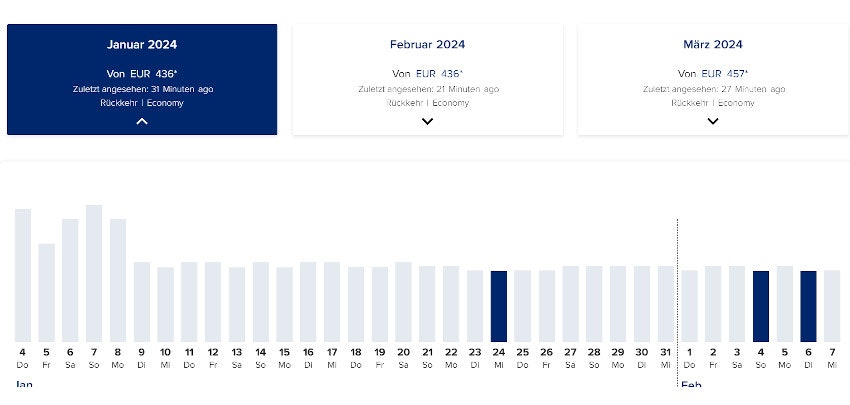Click the EUR 457 price in März card
This screenshot has width=850, height=405.
(725, 73)
